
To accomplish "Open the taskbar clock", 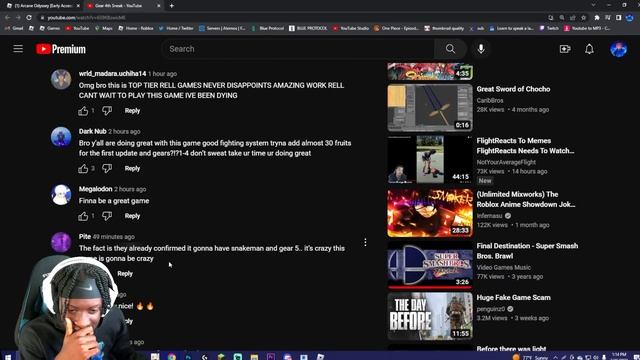I will click(x=619, y=356).
